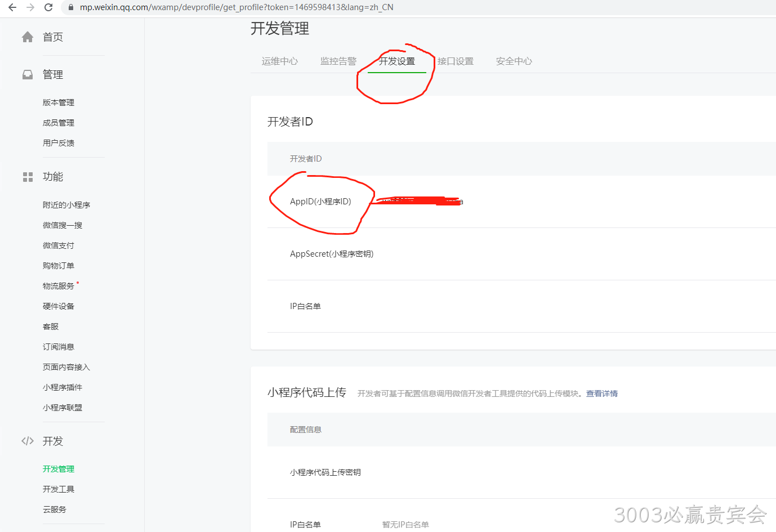This screenshot has height=532, width=776.
Task: Open 成员管理 in the sidebar
Action: coord(59,123)
